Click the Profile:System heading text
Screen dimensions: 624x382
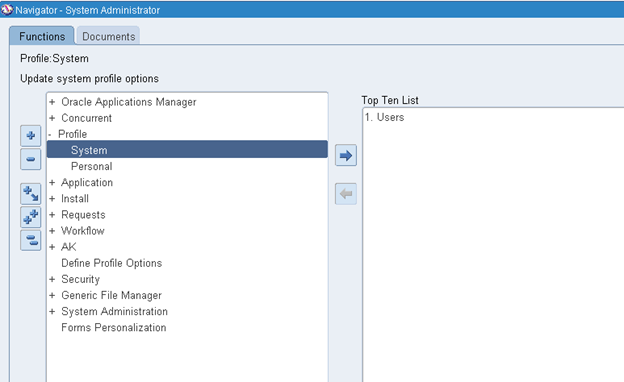(x=55, y=58)
